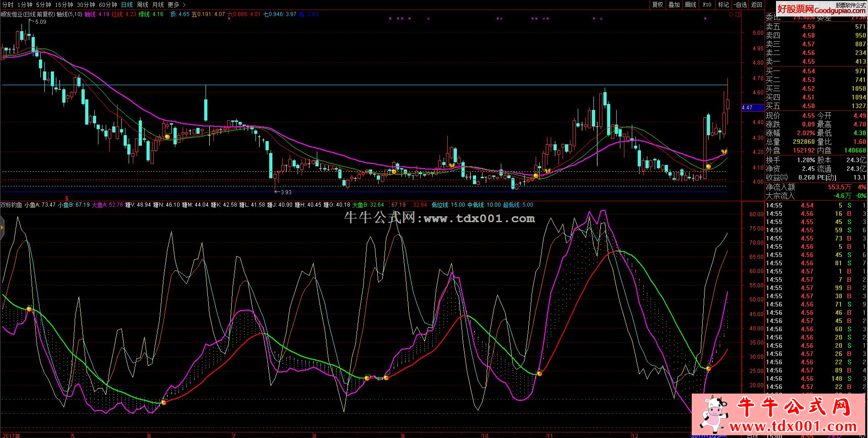Image resolution: width=868 pixels, height=438 pixels.
Task: Click month 12 marker on time axis
Action: (x=635, y=435)
